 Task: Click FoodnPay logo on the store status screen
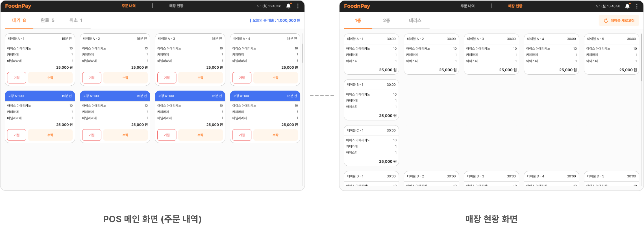(357, 6)
